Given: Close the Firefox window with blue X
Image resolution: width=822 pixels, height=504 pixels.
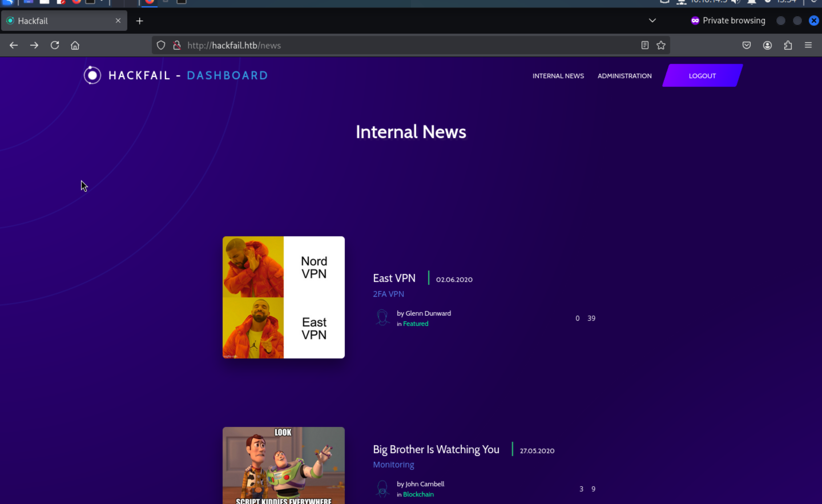Looking at the screenshot, I should coord(814,21).
